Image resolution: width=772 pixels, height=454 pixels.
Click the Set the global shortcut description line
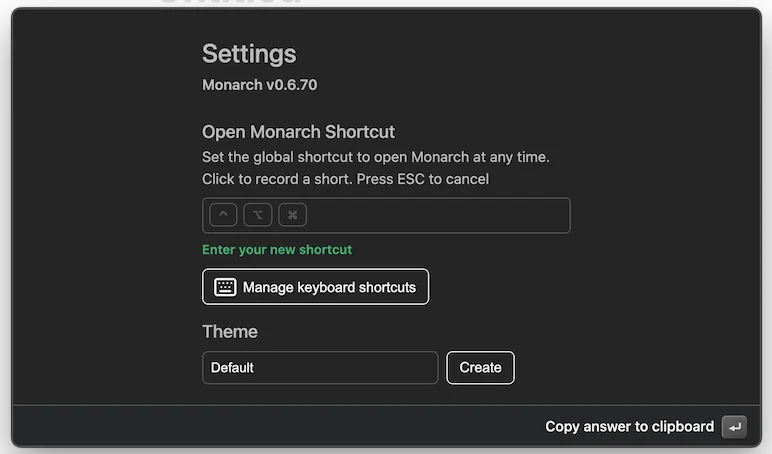click(x=375, y=157)
